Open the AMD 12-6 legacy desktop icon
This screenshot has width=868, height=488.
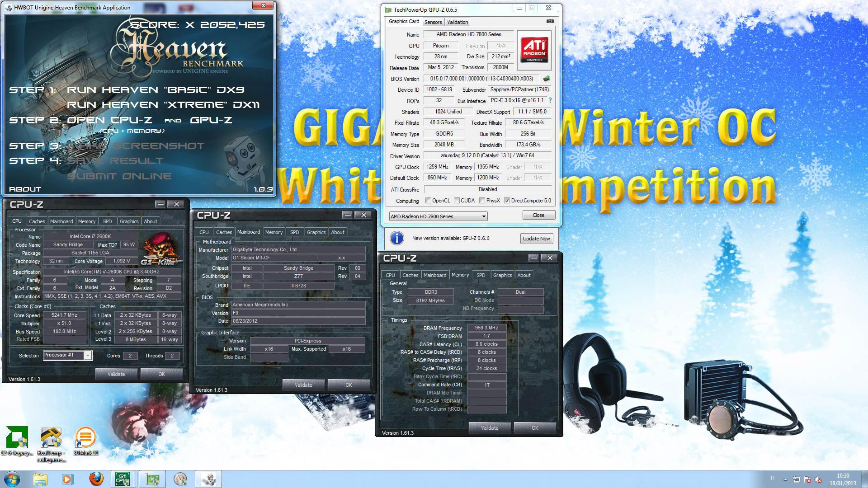(17, 441)
